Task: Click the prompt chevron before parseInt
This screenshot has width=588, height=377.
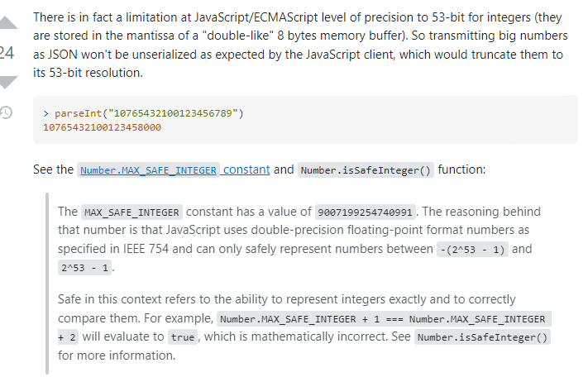Action: point(46,112)
